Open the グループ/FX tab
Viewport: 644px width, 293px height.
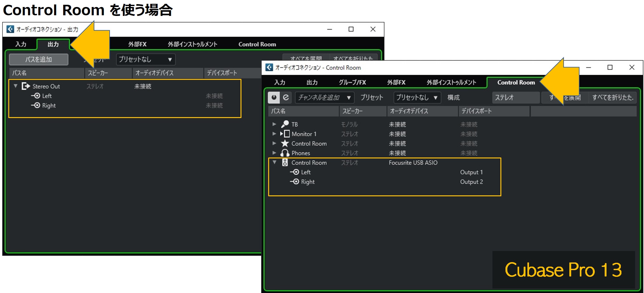pos(352,82)
